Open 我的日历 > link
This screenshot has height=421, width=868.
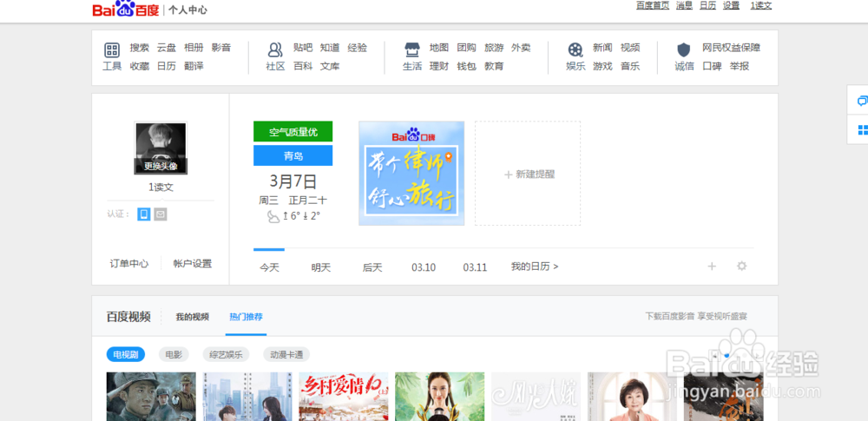coord(535,266)
